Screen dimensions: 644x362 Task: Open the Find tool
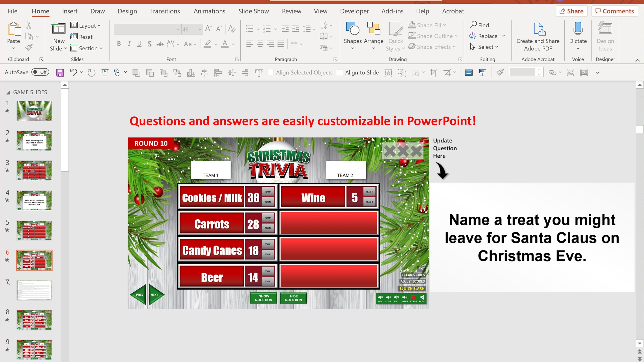(480, 25)
